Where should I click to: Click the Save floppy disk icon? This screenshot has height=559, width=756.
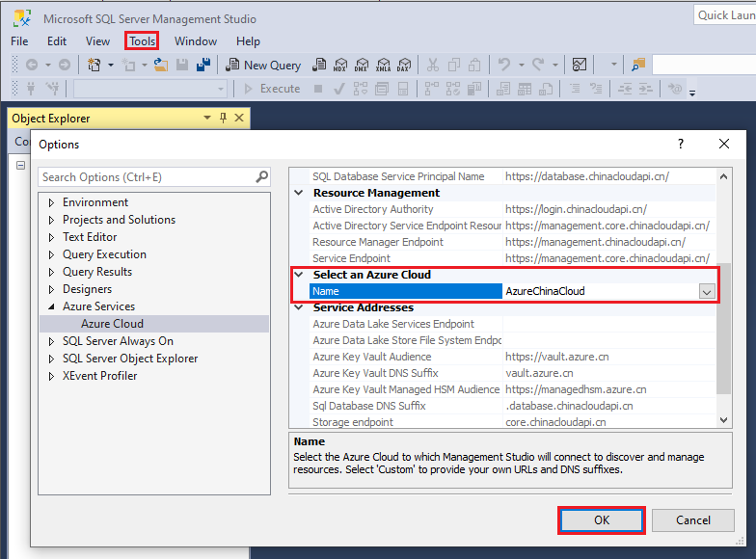[x=182, y=65]
